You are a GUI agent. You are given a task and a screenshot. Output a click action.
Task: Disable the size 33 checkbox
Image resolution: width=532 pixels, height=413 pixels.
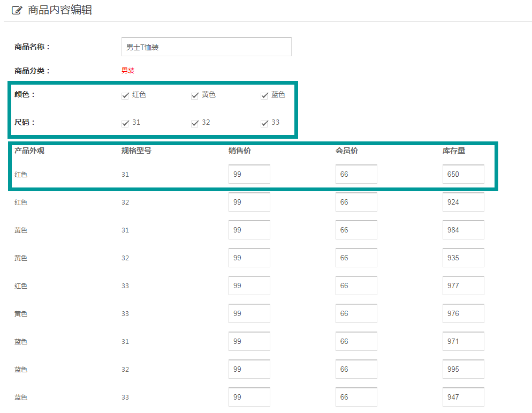click(x=264, y=123)
